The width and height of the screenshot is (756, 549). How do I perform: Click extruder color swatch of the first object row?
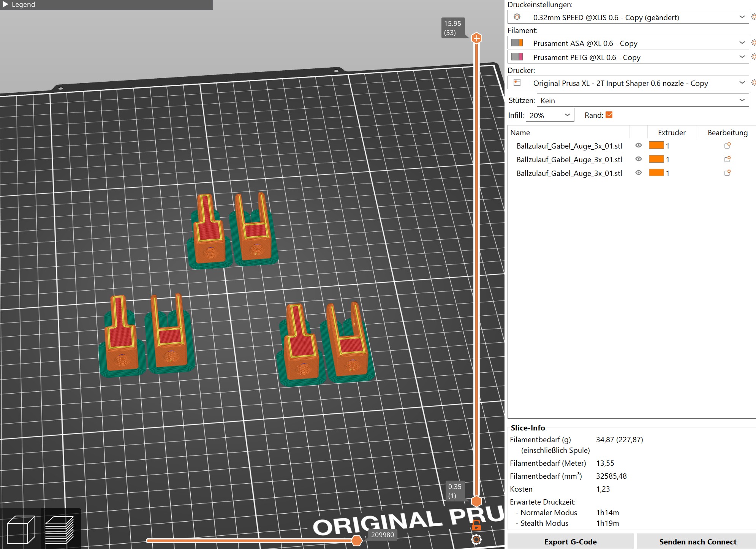click(656, 145)
